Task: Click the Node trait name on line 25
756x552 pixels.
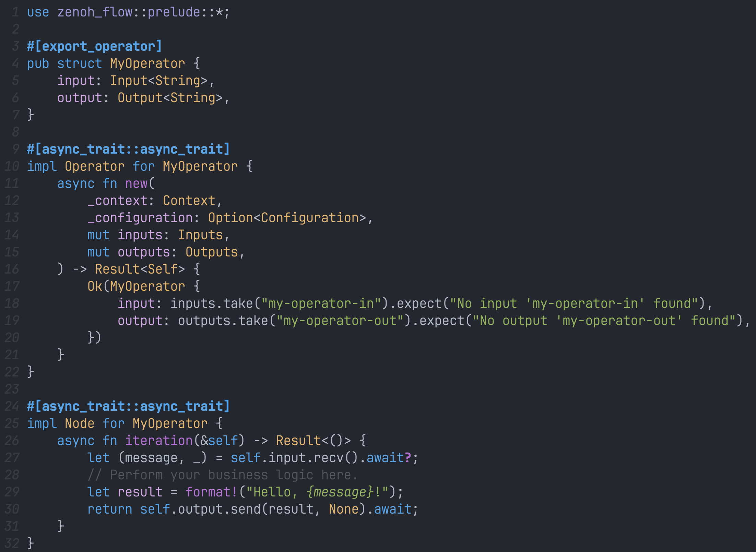Action: pyautogui.click(x=80, y=423)
